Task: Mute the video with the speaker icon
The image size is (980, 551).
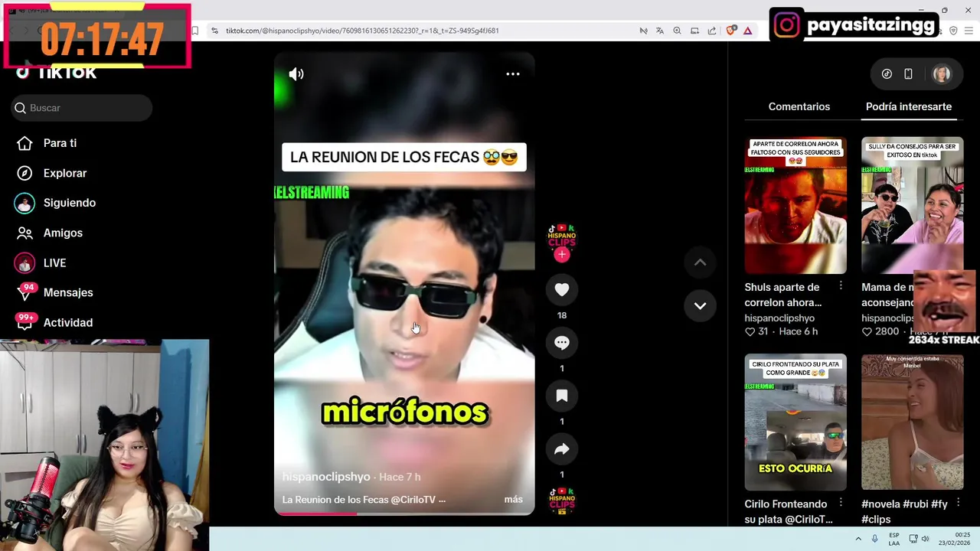Action: (x=296, y=74)
